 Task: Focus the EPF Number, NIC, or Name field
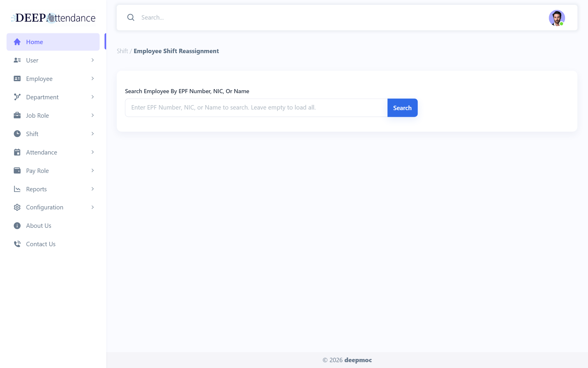256,108
